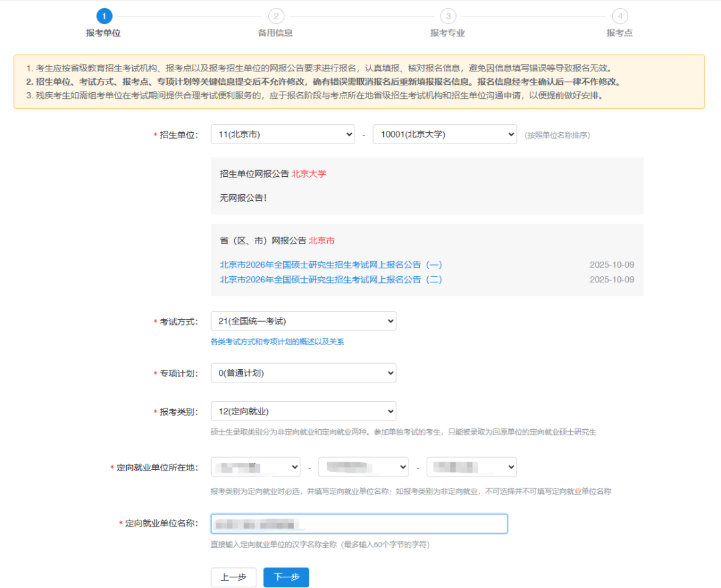Open the first 定向就业单位所在地 dropdown
721x588 pixels.
[256, 467]
